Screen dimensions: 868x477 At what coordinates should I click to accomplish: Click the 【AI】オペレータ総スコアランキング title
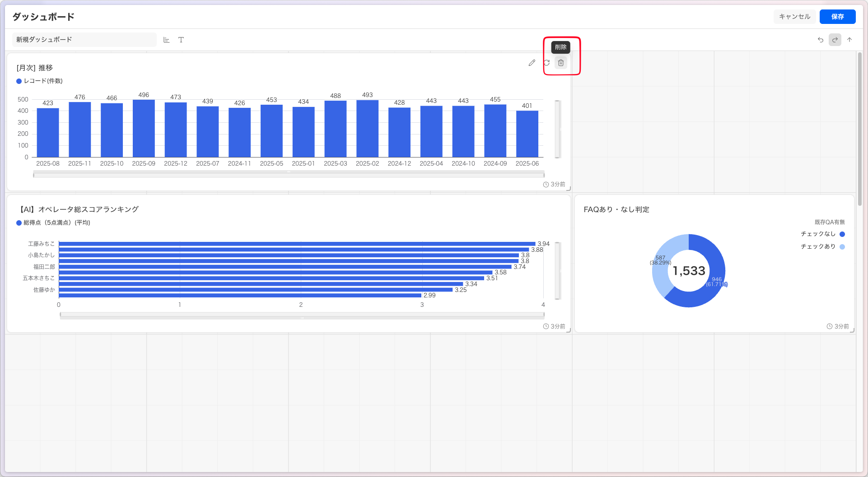point(78,209)
